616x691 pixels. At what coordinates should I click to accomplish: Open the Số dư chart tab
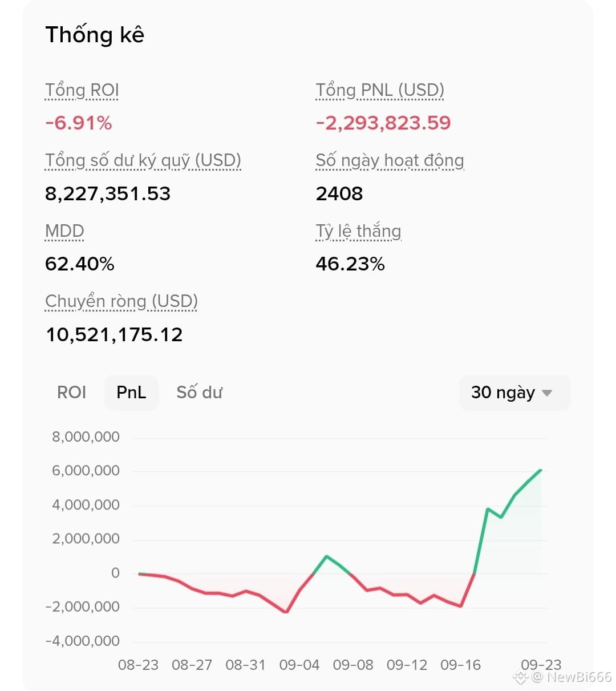click(199, 393)
